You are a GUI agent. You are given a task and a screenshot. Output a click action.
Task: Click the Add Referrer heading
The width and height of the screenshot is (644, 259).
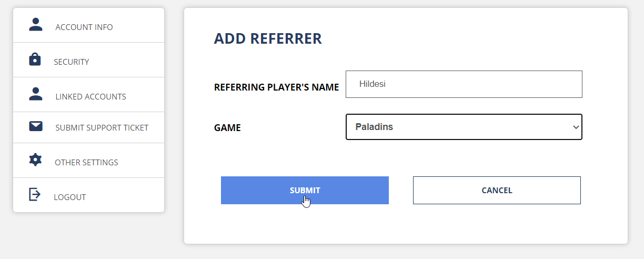(x=268, y=38)
